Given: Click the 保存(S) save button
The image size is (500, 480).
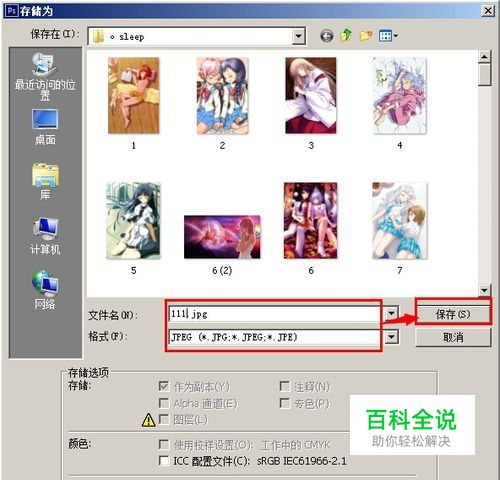Looking at the screenshot, I should click(x=453, y=314).
